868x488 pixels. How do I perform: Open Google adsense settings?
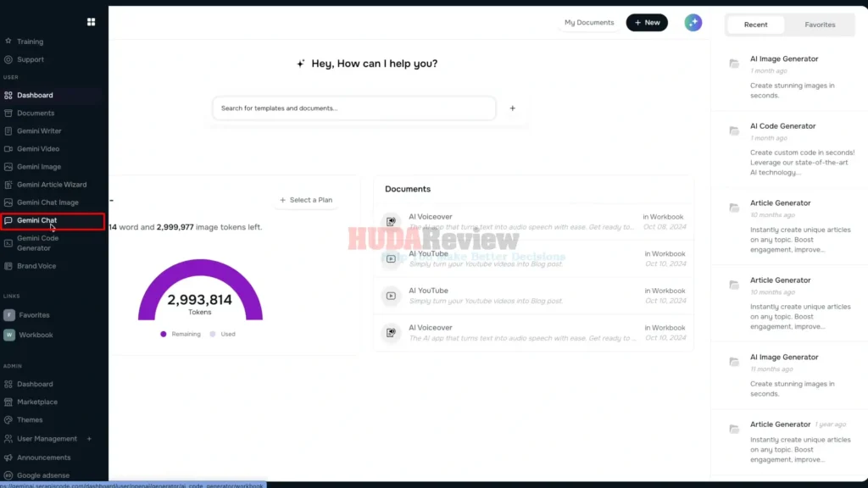tap(42, 475)
